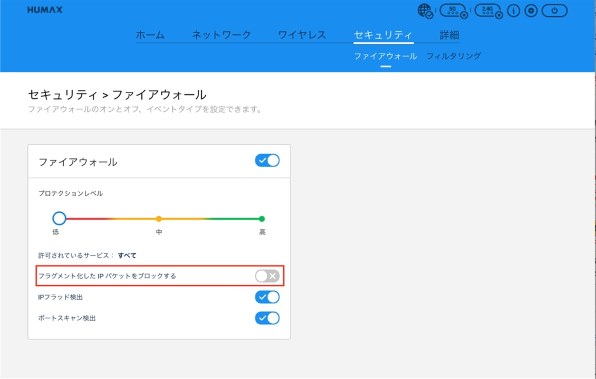Switch to the ワイヤレス tab
Image resolution: width=596 pixels, height=379 pixels.
(x=302, y=35)
